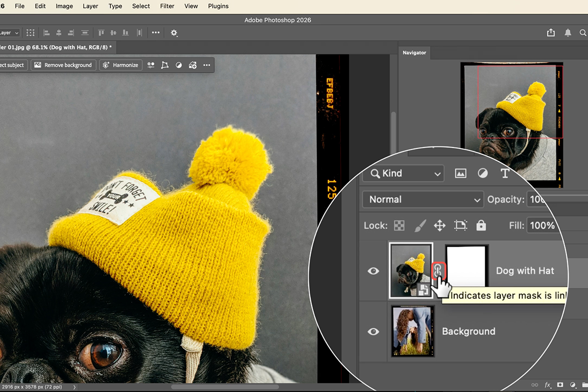
Task: Open the options bar gear settings
Action: [174, 33]
